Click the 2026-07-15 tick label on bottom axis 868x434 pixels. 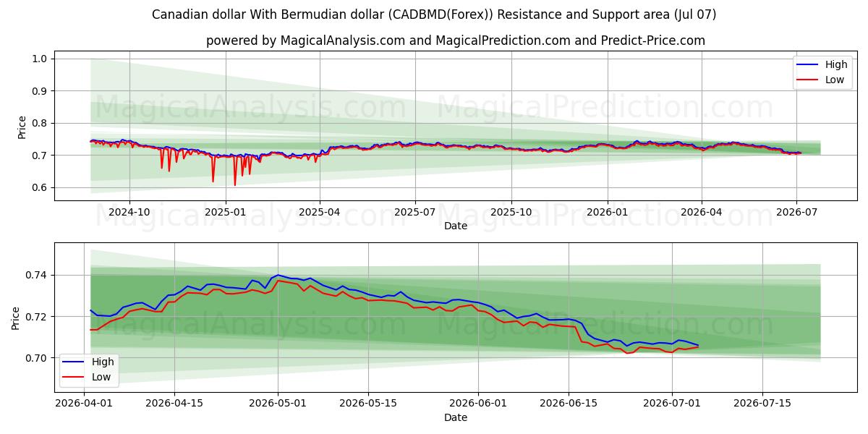click(762, 405)
